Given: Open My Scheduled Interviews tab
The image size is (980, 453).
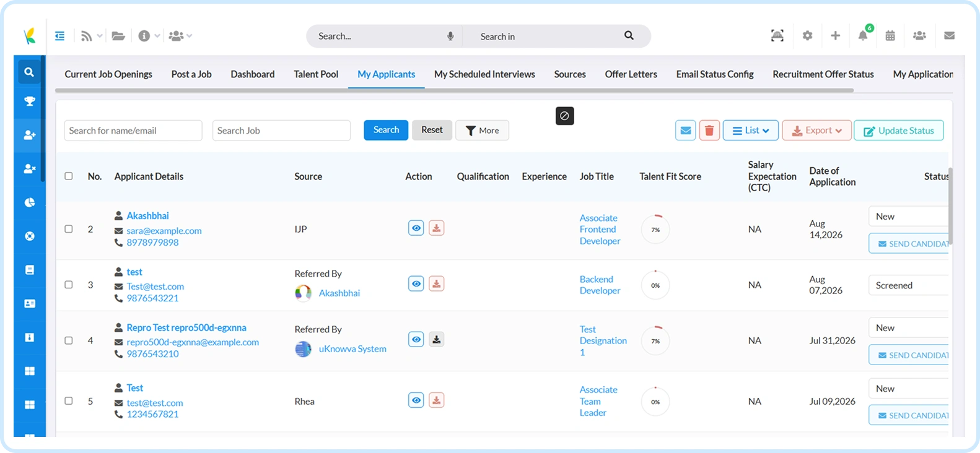Looking at the screenshot, I should (x=484, y=74).
